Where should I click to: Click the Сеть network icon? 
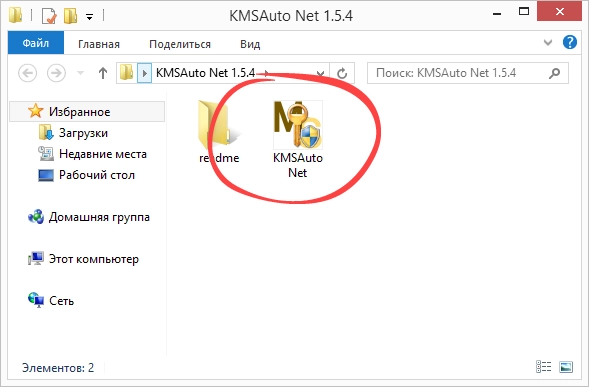(x=36, y=300)
